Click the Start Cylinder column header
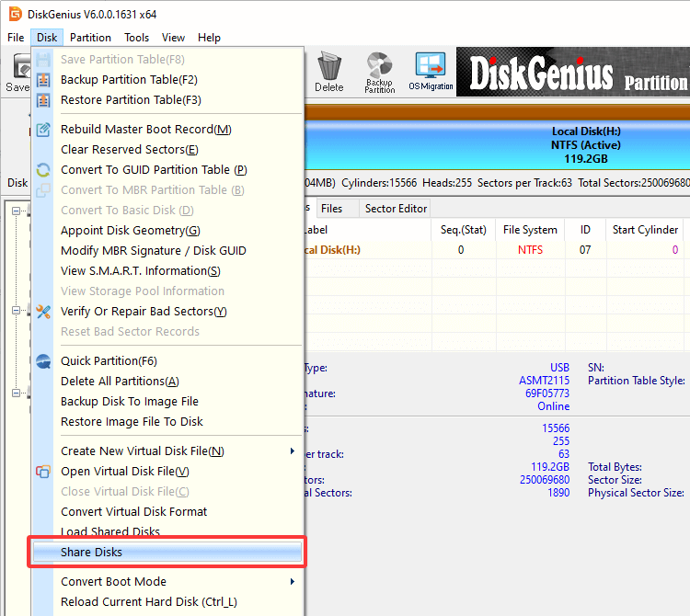This screenshot has height=616, width=690. (645, 230)
